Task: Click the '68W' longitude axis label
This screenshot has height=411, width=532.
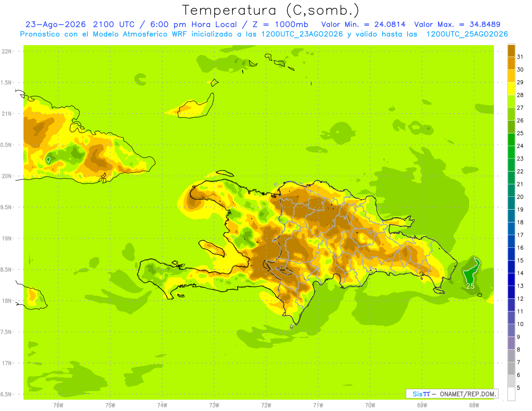Action: (x=474, y=405)
